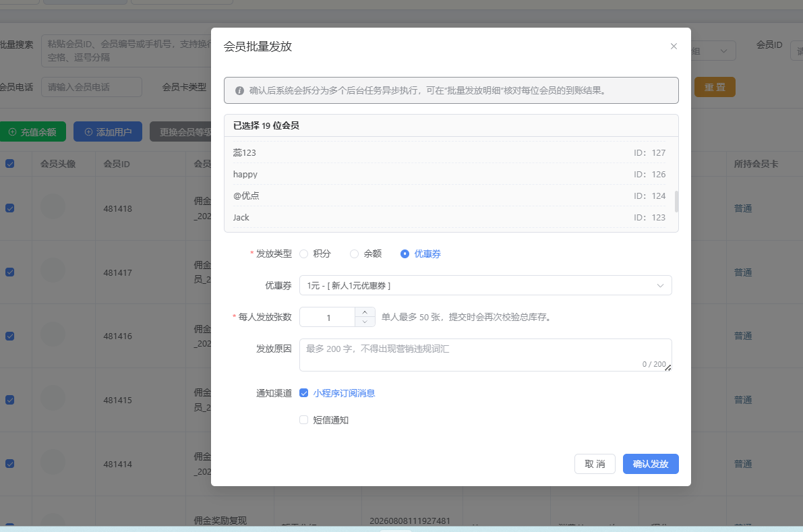Click avatar thumbnail in row 481414

pos(53,463)
